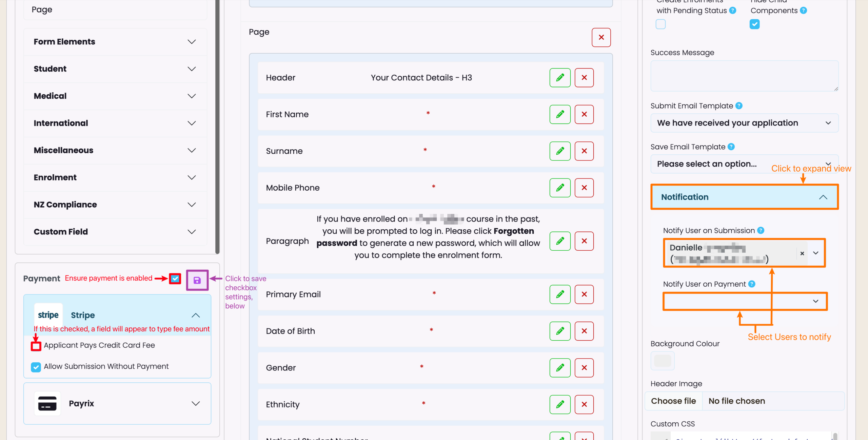Click help icon beside Submit Email Template
The height and width of the screenshot is (440, 868).
click(739, 106)
